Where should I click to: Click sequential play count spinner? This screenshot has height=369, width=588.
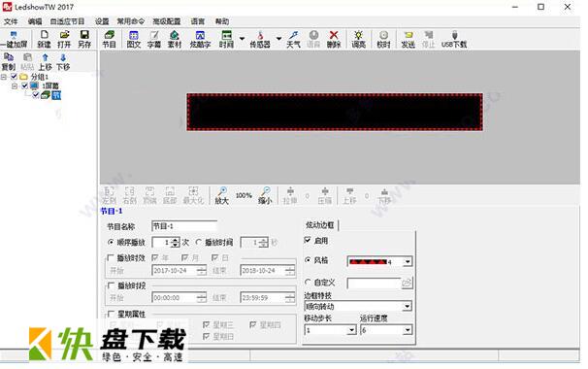175,243
